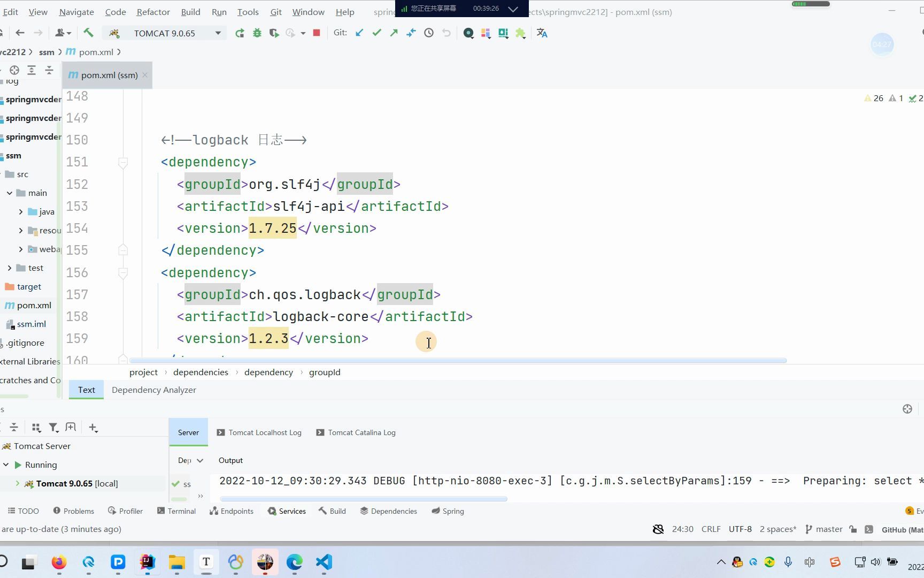Open the Build menu

190,11
